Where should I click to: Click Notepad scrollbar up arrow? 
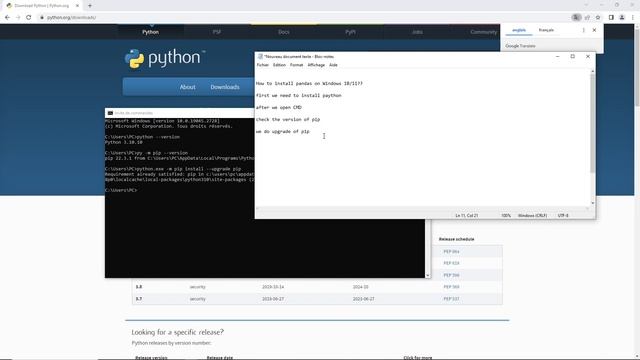coord(593,71)
